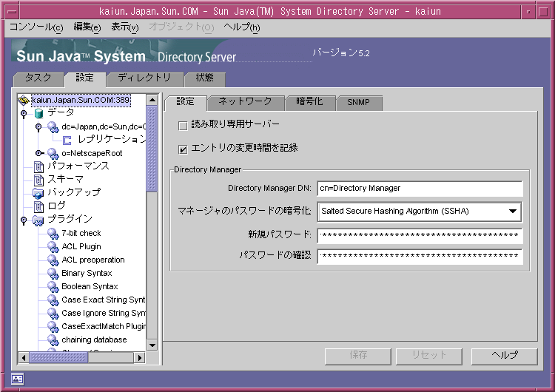Viewport: 555px width, 392px height.
Task: Open the 表示 menu
Action: click(x=125, y=27)
